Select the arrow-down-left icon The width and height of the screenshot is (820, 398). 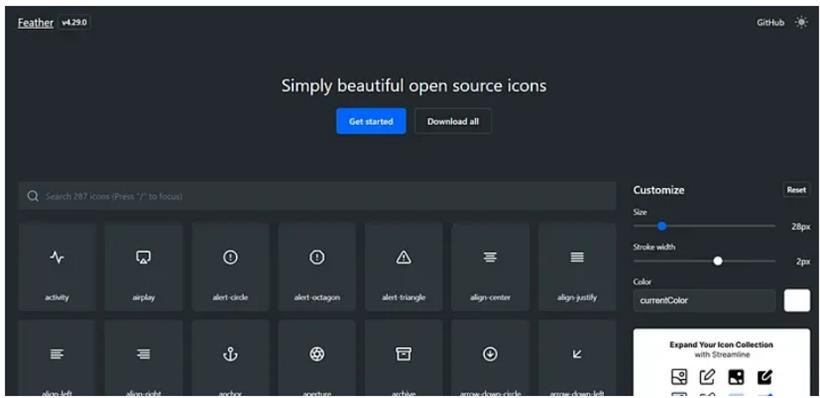point(577,358)
